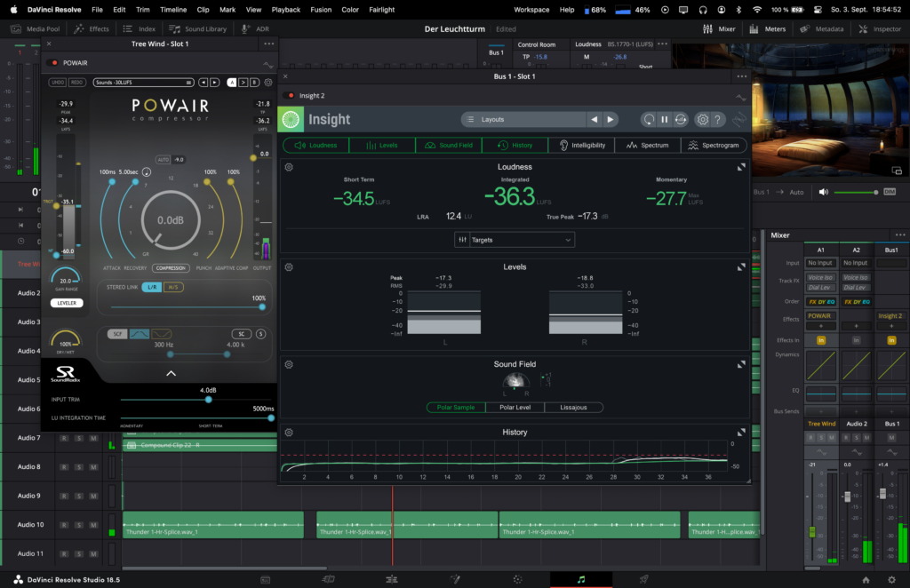
Task: Toggle DIM on the monitor output
Action: click(x=890, y=192)
